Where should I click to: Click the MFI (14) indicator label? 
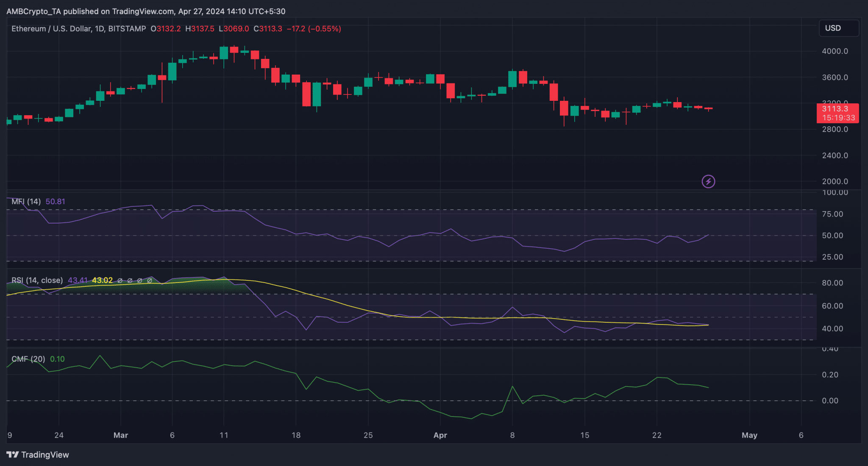(x=26, y=202)
